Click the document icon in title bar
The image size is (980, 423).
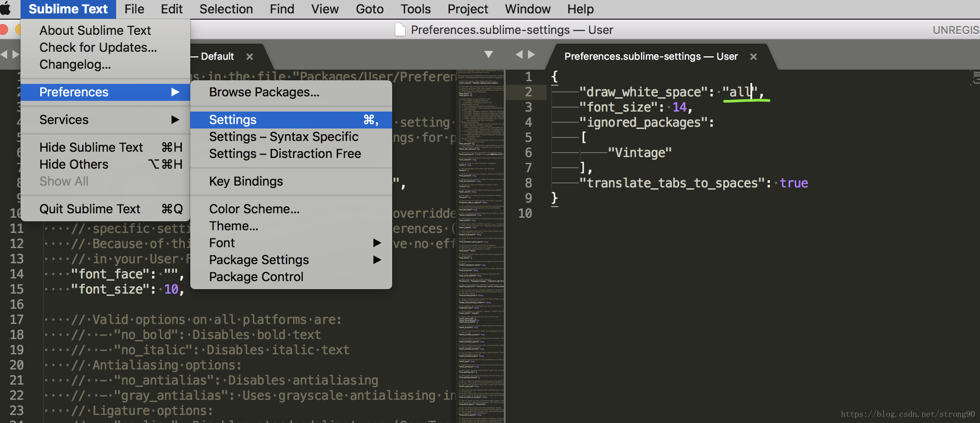[400, 30]
